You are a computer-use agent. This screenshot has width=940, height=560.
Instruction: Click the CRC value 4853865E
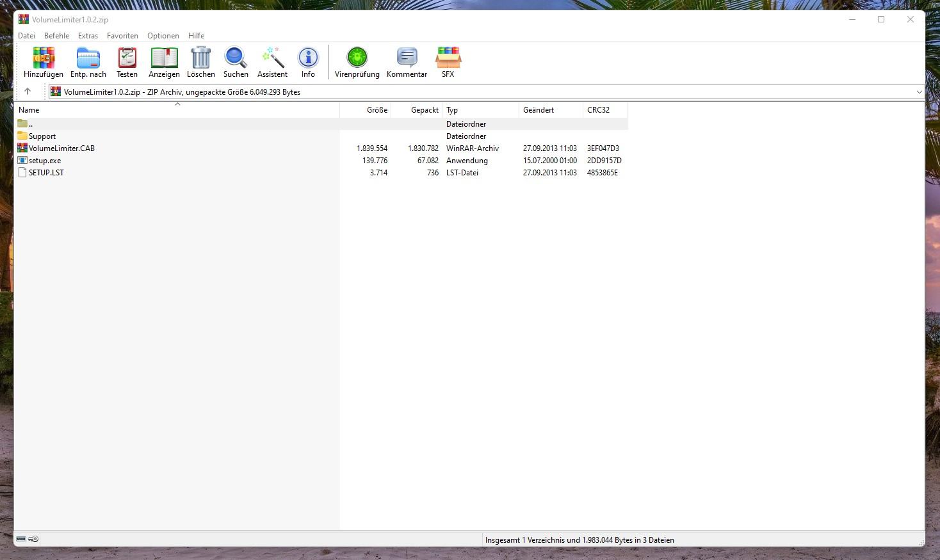[x=603, y=173]
